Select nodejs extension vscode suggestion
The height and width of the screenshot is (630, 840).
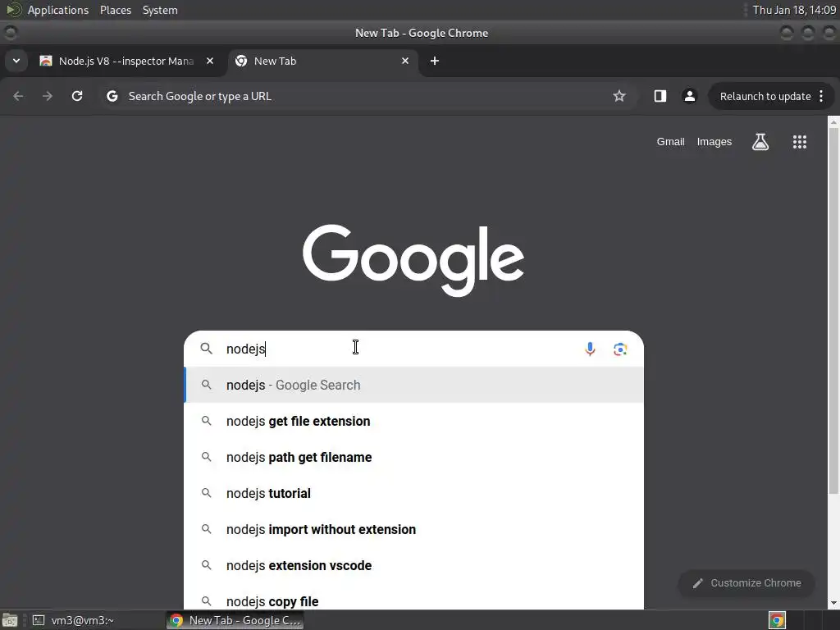(413, 565)
